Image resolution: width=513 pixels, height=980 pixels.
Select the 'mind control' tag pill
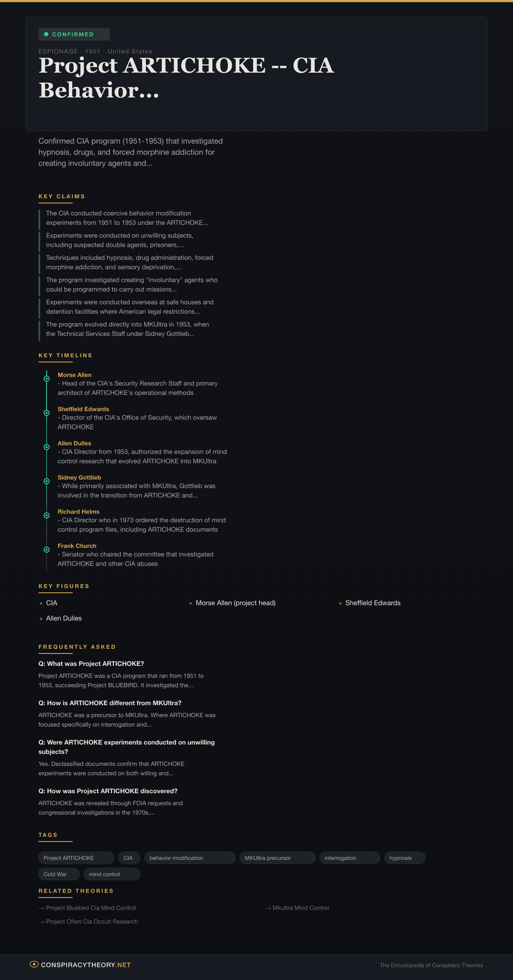tap(112, 874)
